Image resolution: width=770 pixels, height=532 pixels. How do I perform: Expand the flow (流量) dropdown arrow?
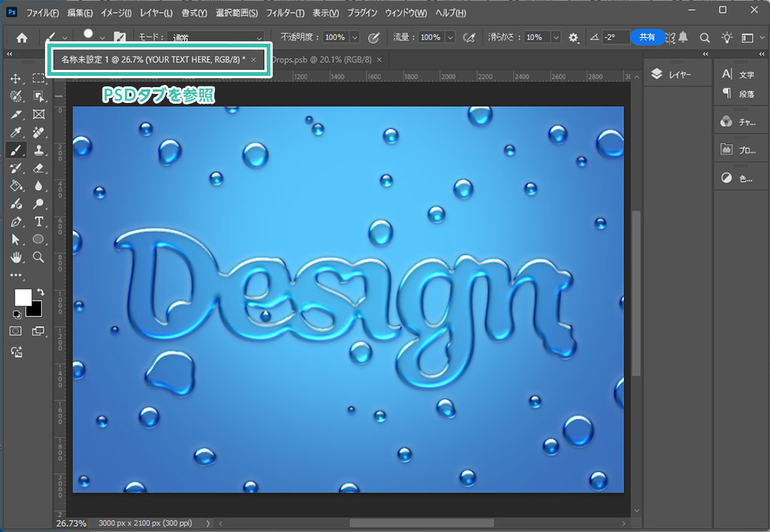pos(450,38)
